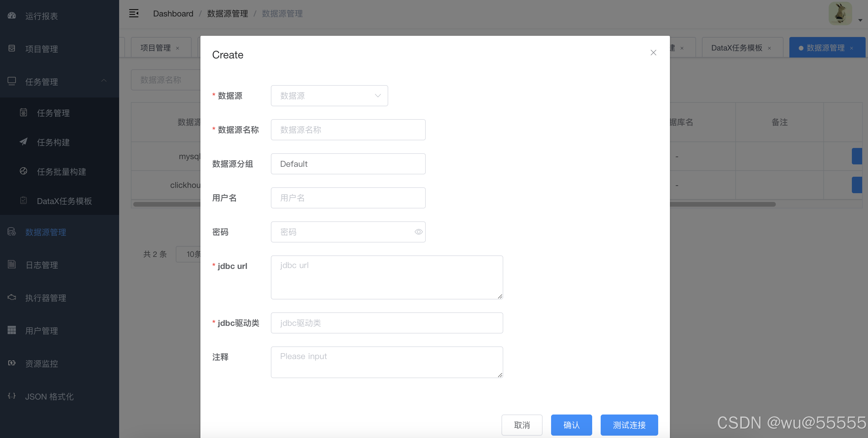Click the 任务构建 paper plane icon
The width and height of the screenshot is (868, 438).
point(23,141)
